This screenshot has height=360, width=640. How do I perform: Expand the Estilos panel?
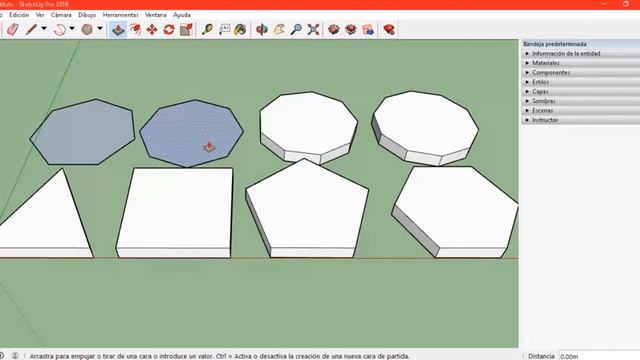coord(581,82)
